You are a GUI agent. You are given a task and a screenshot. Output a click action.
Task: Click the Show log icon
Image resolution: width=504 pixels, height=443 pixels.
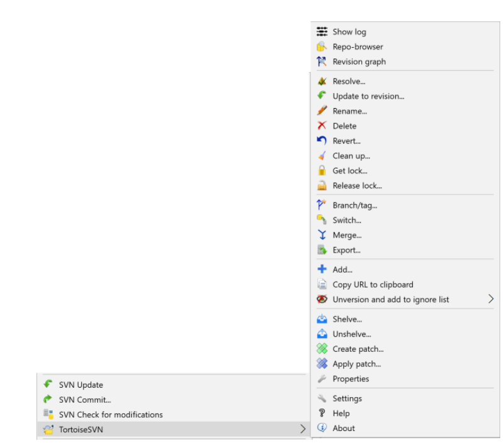point(322,31)
